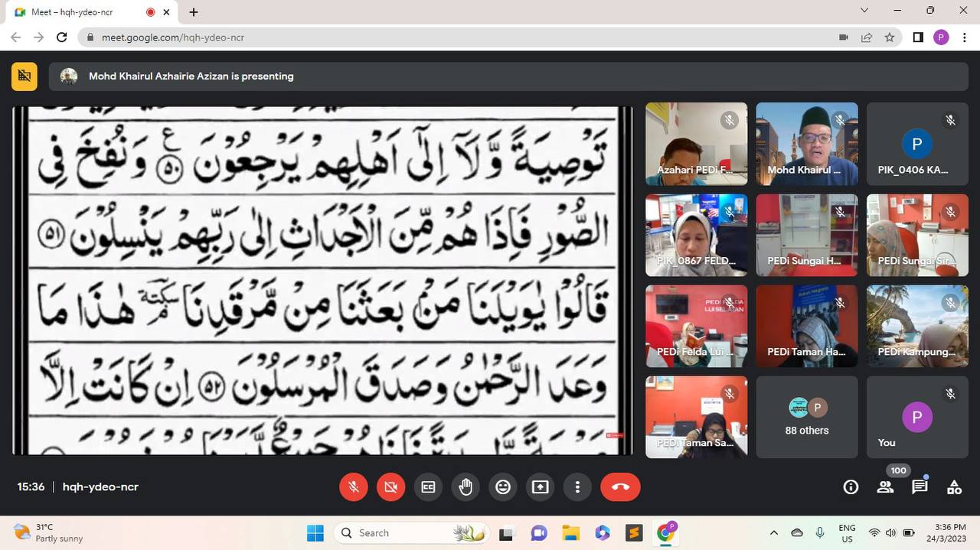Select the PIK_0406 KA participant tile
Screen dimensions: 980x550
(917, 144)
